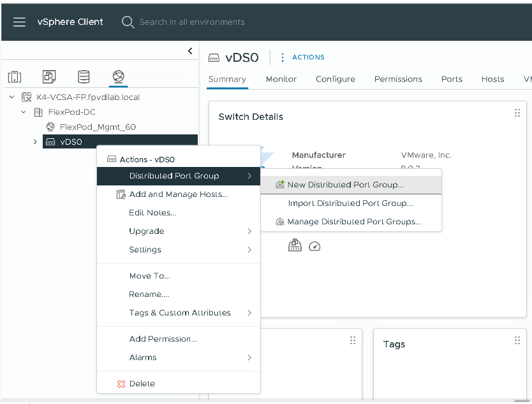The image size is (532, 404).
Task: Click the Settings submenu chevron
Action: (249, 250)
